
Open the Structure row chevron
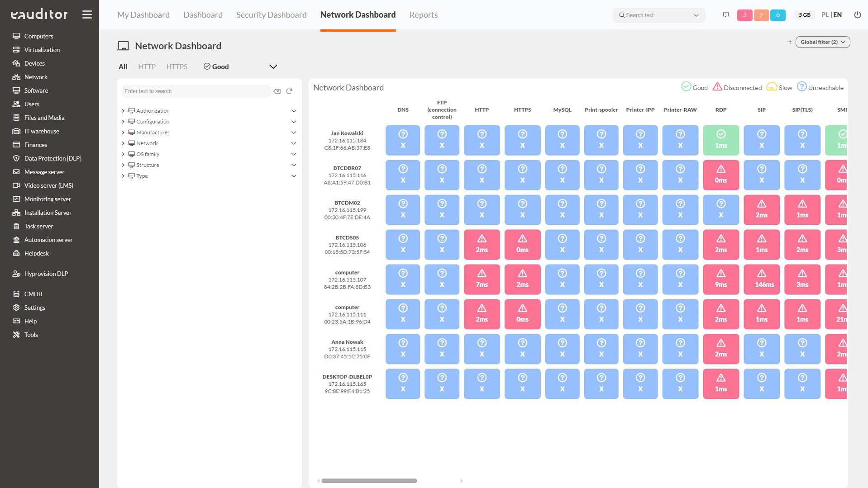pyautogui.click(x=294, y=165)
